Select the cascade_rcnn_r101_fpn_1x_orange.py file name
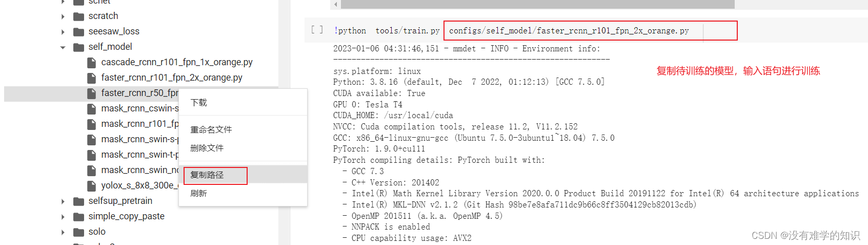Viewport: 868px width, 245px height. point(177,62)
